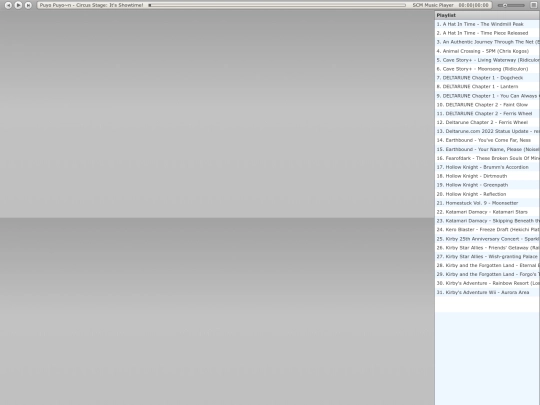Play Deltarune.com 2022 Status Update track
The width and height of the screenshot is (540, 405).
pos(487,131)
